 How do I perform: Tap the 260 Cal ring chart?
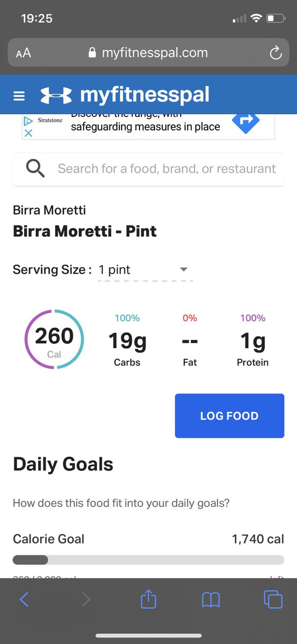[x=54, y=339]
